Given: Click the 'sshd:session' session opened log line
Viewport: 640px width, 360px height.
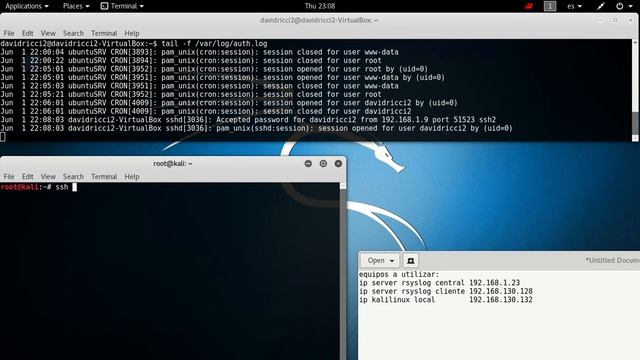Looking at the screenshot, I should pyautogui.click(x=256, y=128).
